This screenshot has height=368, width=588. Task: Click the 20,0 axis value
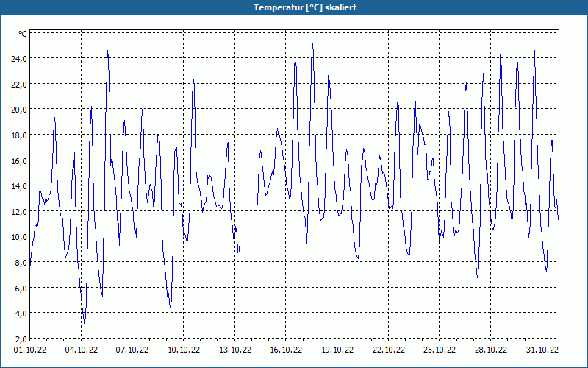pos(19,110)
